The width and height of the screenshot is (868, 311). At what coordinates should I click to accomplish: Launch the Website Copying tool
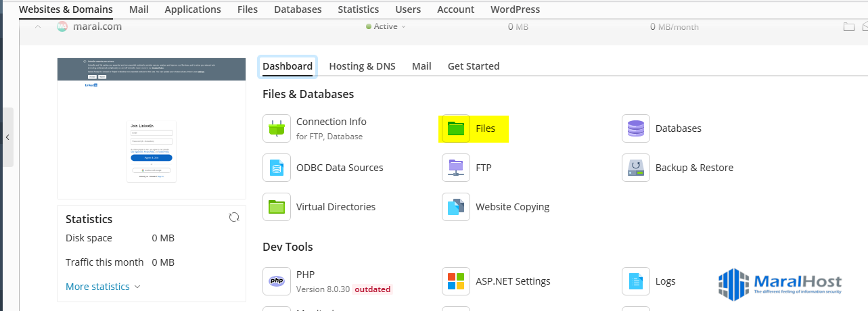click(x=456, y=207)
